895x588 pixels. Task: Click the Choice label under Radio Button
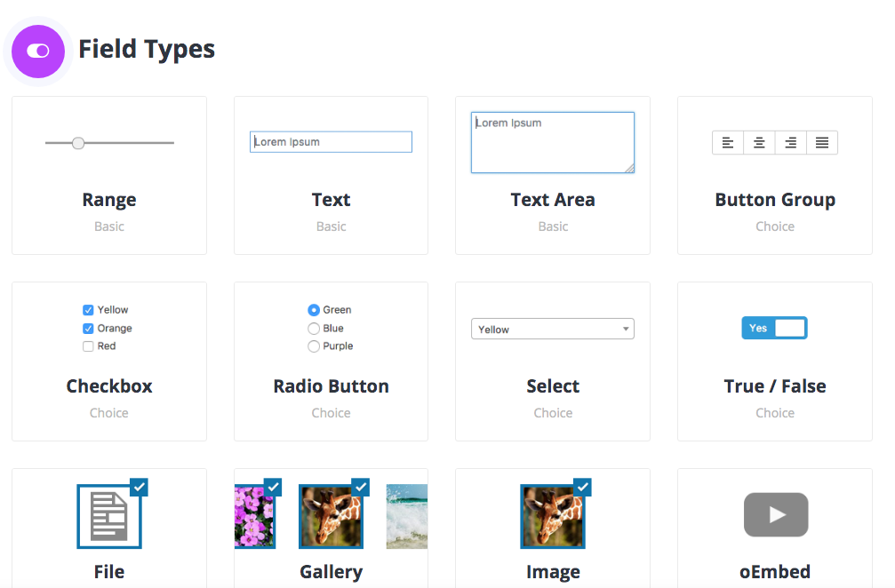[x=331, y=413]
